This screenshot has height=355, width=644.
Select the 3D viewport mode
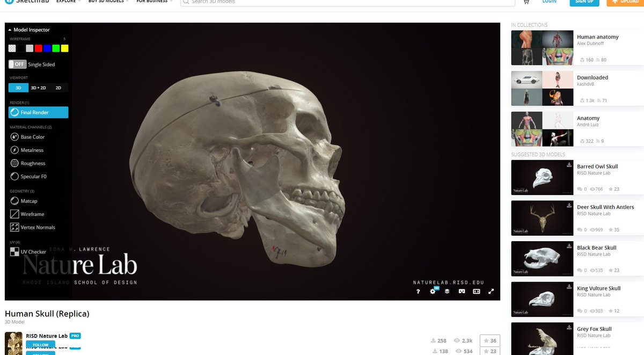[x=18, y=88]
